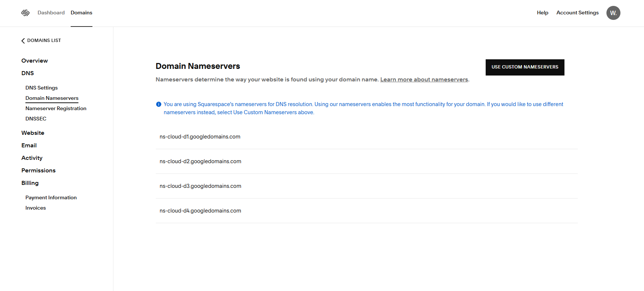Select DNS section in sidebar
This screenshot has width=644, height=291.
(x=28, y=73)
